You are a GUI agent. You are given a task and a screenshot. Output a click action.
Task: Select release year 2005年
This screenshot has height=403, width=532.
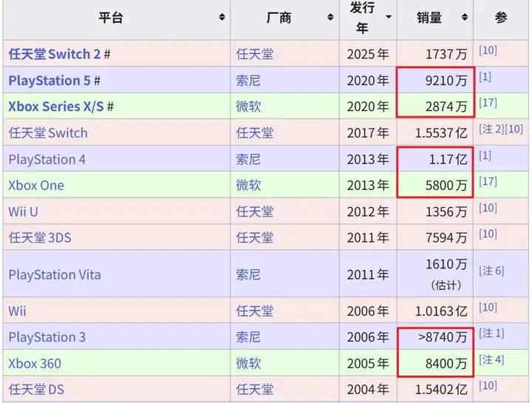pos(368,364)
